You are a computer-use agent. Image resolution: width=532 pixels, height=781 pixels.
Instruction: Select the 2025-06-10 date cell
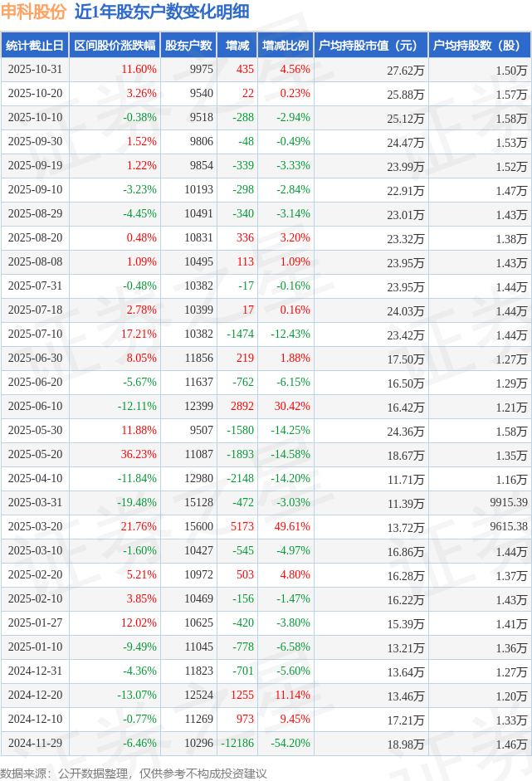click(x=35, y=407)
